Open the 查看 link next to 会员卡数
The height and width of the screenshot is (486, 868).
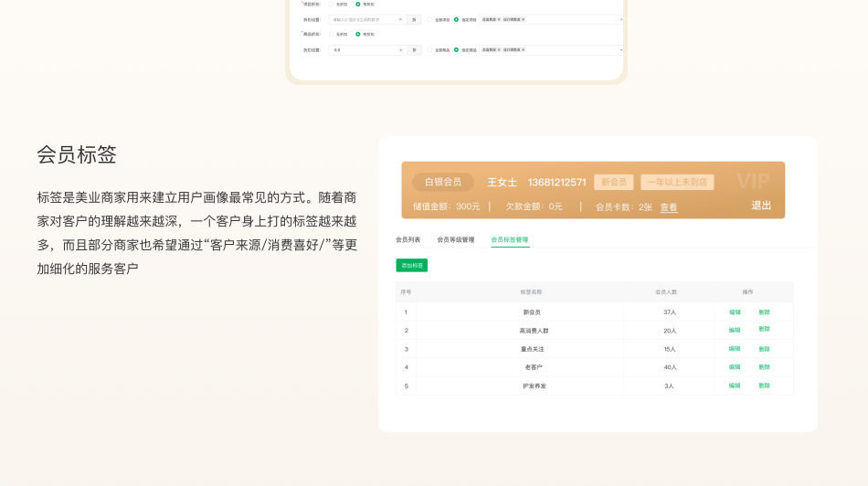pos(669,207)
